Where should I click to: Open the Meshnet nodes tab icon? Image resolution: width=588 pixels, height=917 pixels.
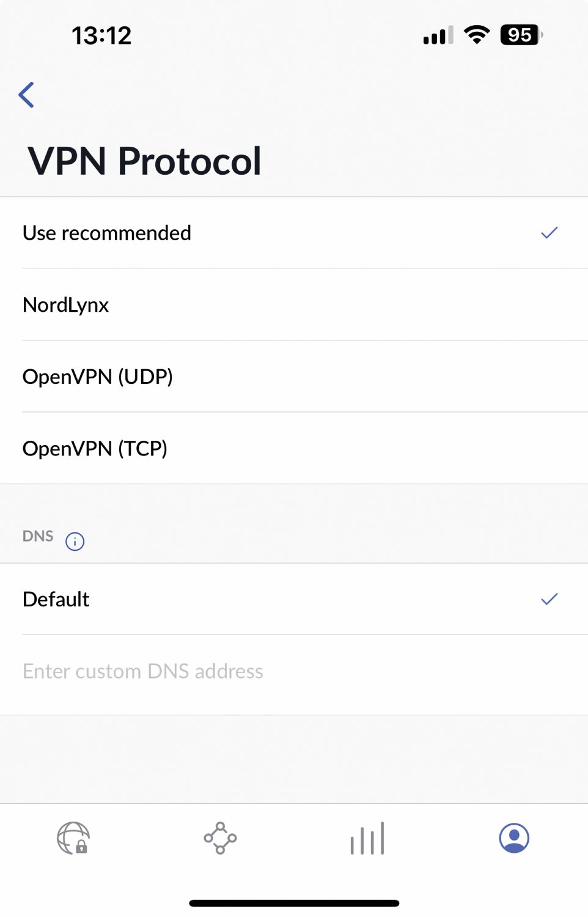click(220, 838)
